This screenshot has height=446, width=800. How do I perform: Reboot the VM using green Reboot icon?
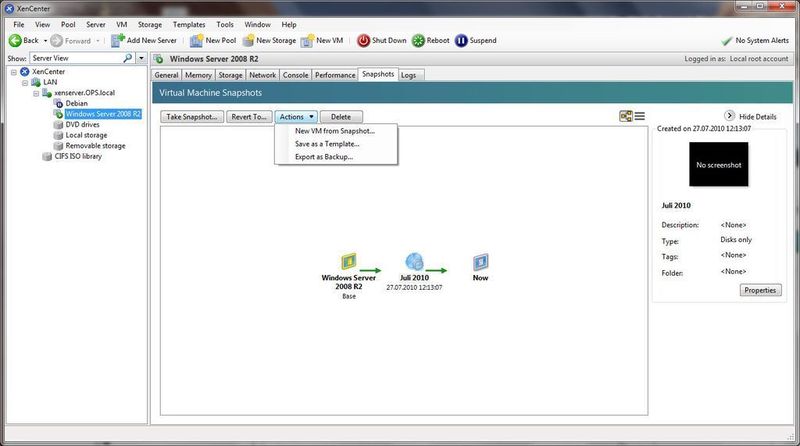point(418,40)
